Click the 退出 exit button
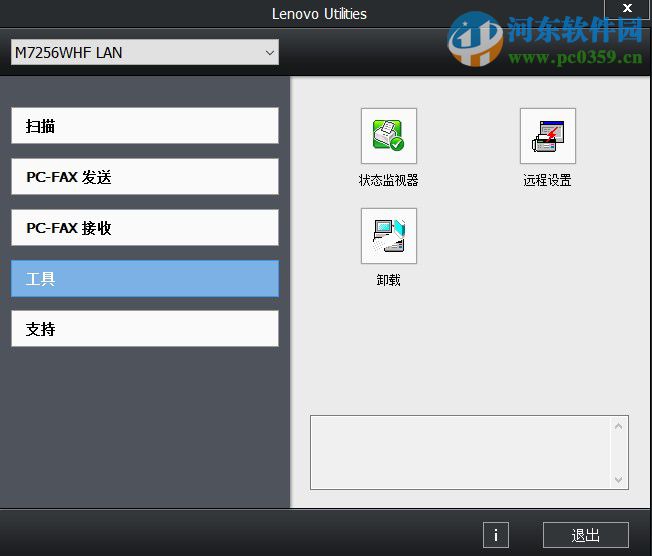 click(x=585, y=535)
